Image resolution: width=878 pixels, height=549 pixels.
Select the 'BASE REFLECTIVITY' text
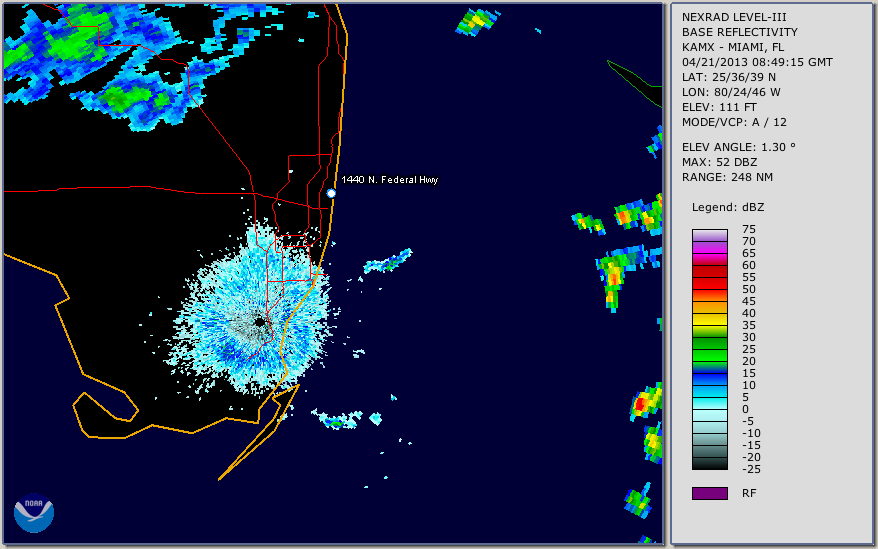click(x=740, y=32)
